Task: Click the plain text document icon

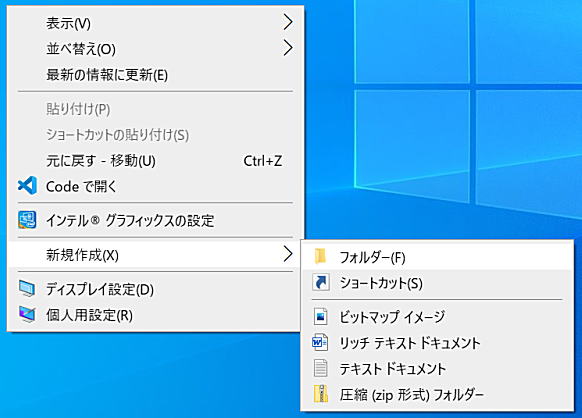Action: (321, 368)
